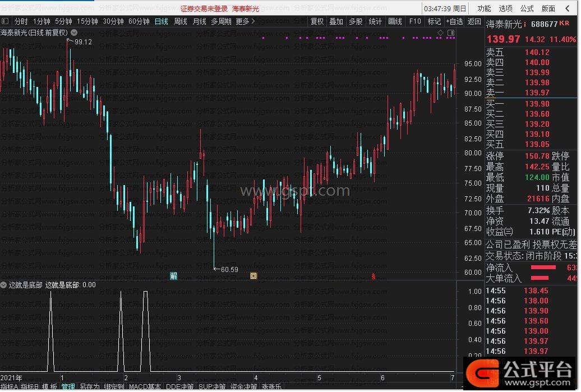Add stock with +自选 button
Image resolution: width=581 pixels, height=392 pixels.
[x=454, y=21]
